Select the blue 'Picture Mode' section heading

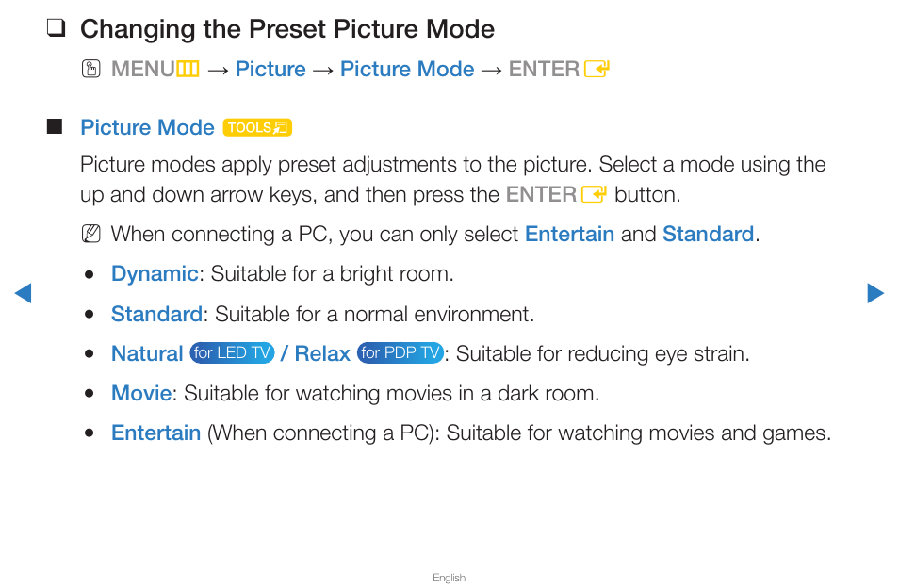(x=147, y=127)
